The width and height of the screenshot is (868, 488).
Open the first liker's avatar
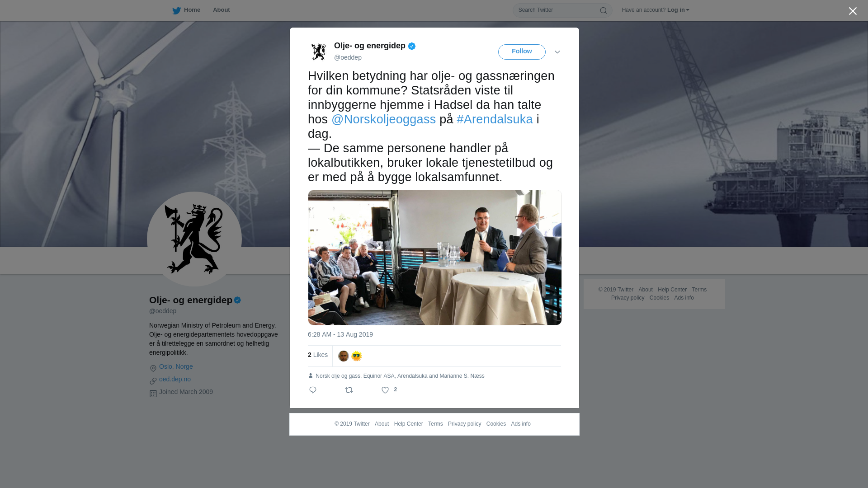click(344, 356)
